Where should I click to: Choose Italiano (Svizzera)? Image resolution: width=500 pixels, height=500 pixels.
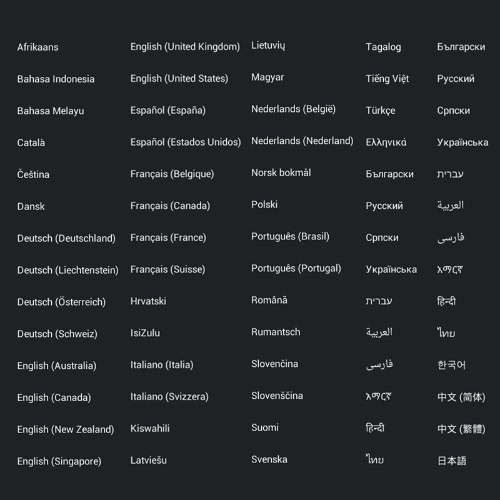(169, 397)
